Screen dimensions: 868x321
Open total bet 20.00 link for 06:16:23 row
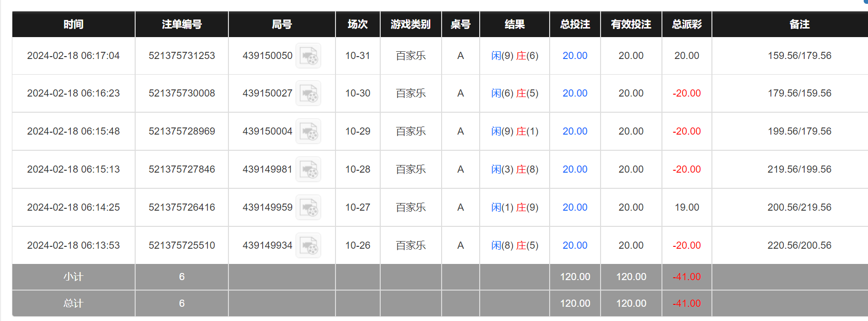click(x=575, y=93)
